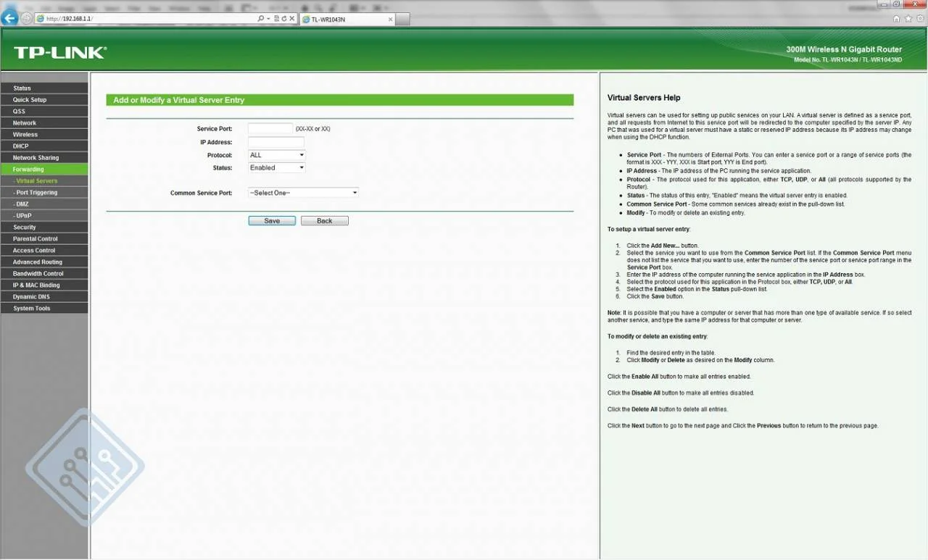Go to Quick Setup
The image size is (928, 560).
click(x=44, y=100)
